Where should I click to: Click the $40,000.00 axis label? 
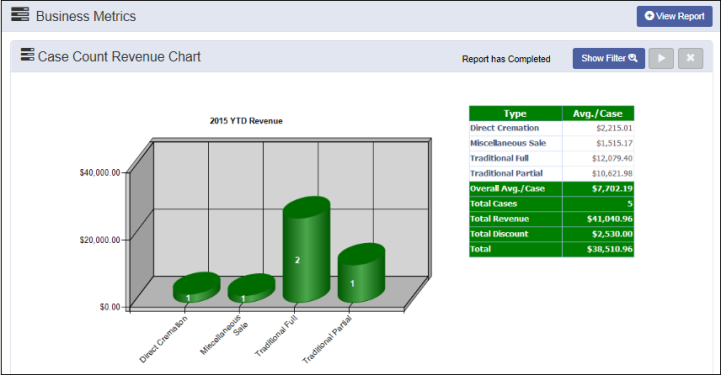tap(100, 173)
